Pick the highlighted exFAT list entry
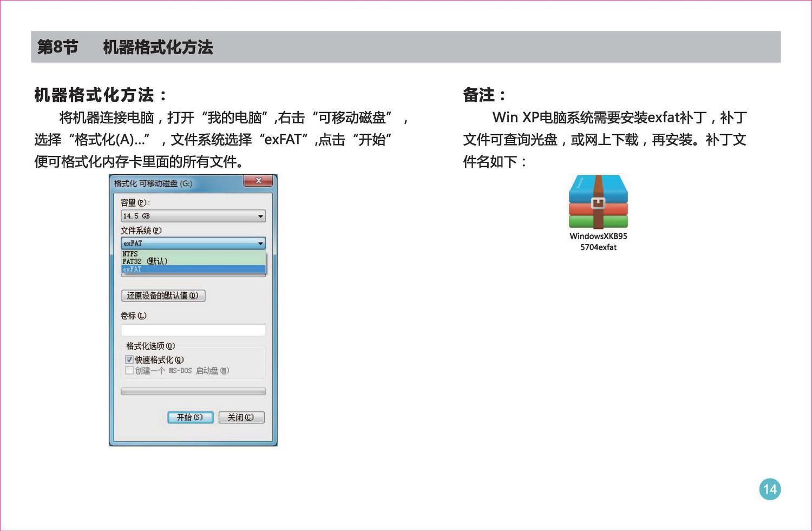Viewport: 812px width, 531px height. pos(193,269)
